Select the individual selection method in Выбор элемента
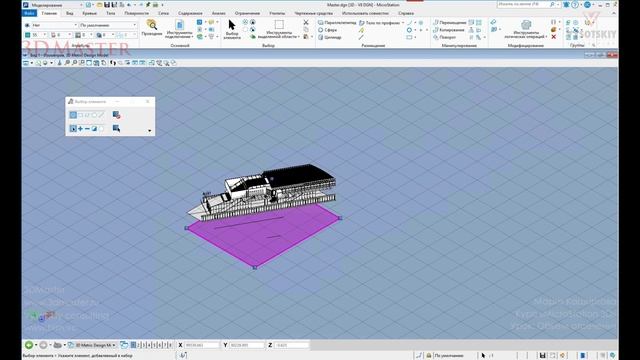The height and width of the screenshot is (360, 640). [x=73, y=115]
